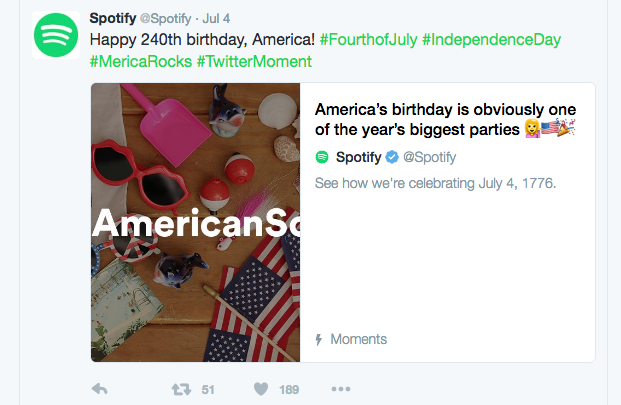Click the 189 likes count

point(289,389)
